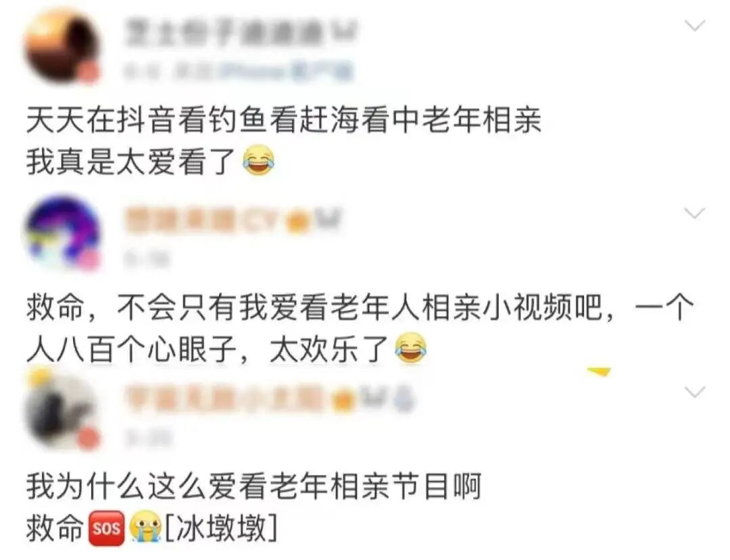Tap the laughing emoji after 我真是太爱看了
The width and height of the screenshot is (730, 560).
tap(259, 161)
